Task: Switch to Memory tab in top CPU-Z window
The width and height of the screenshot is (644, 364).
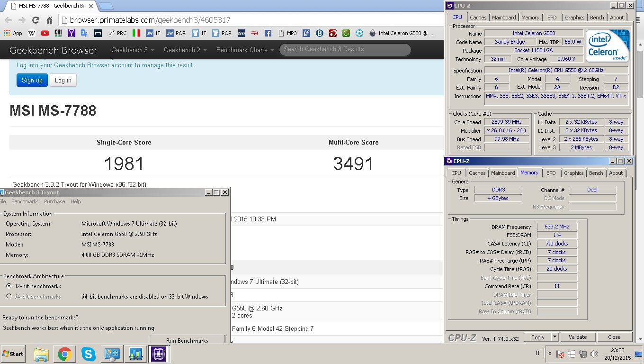Action: pos(530,18)
